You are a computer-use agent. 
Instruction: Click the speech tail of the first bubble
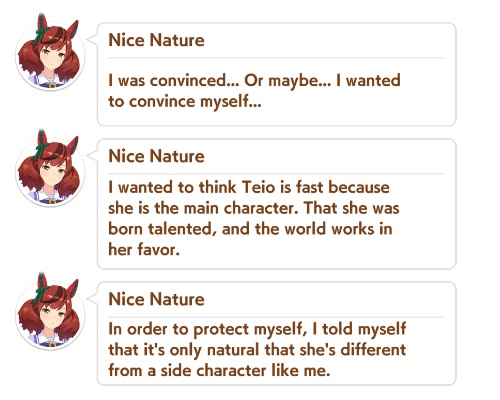coord(92,39)
